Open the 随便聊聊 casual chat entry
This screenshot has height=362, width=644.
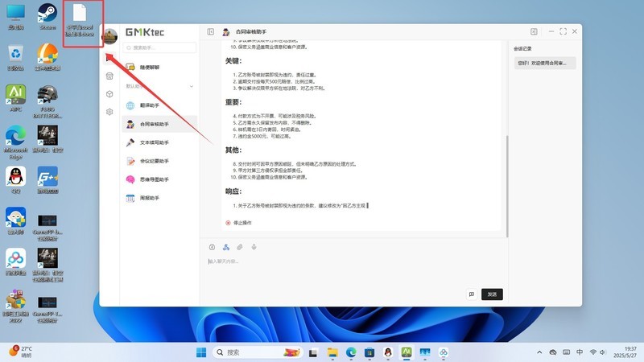click(159, 67)
